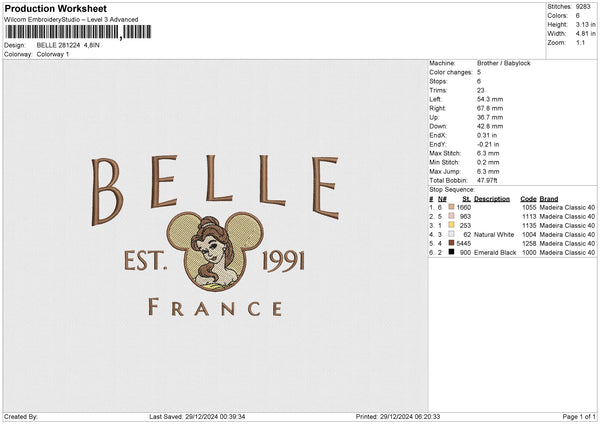This screenshot has width=600, height=424.
Task: Click the Max Jump label
Action: click(445, 171)
